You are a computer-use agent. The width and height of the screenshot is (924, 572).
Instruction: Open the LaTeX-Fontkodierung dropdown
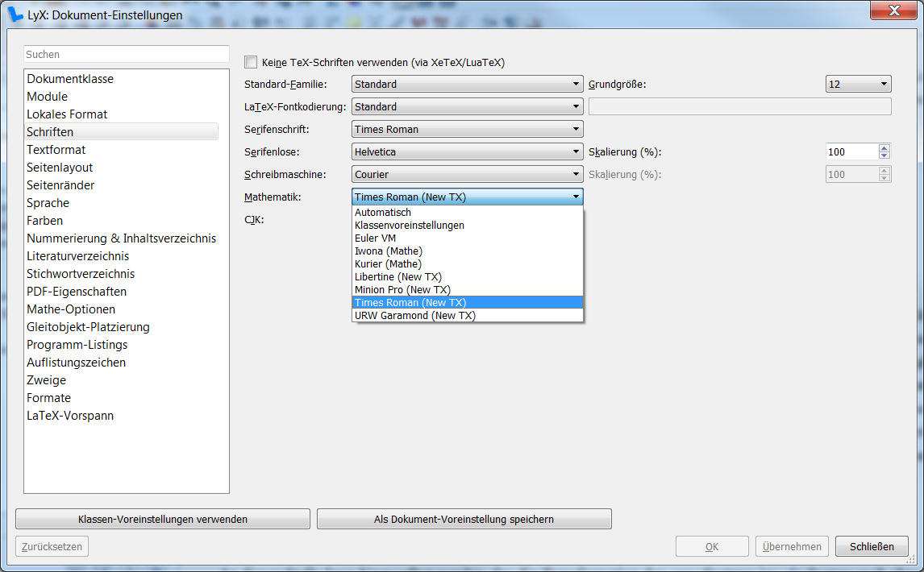(468, 106)
